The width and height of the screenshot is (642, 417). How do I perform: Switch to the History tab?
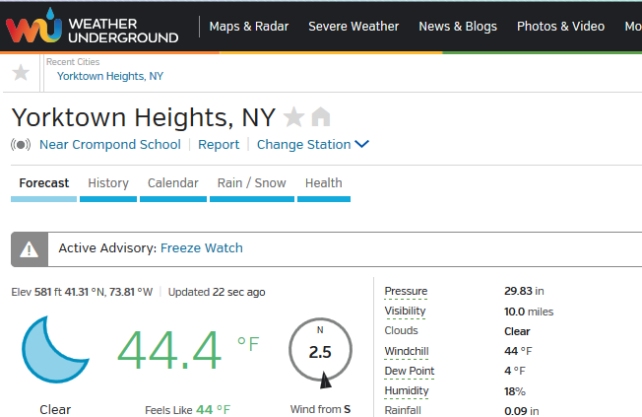[x=108, y=183]
